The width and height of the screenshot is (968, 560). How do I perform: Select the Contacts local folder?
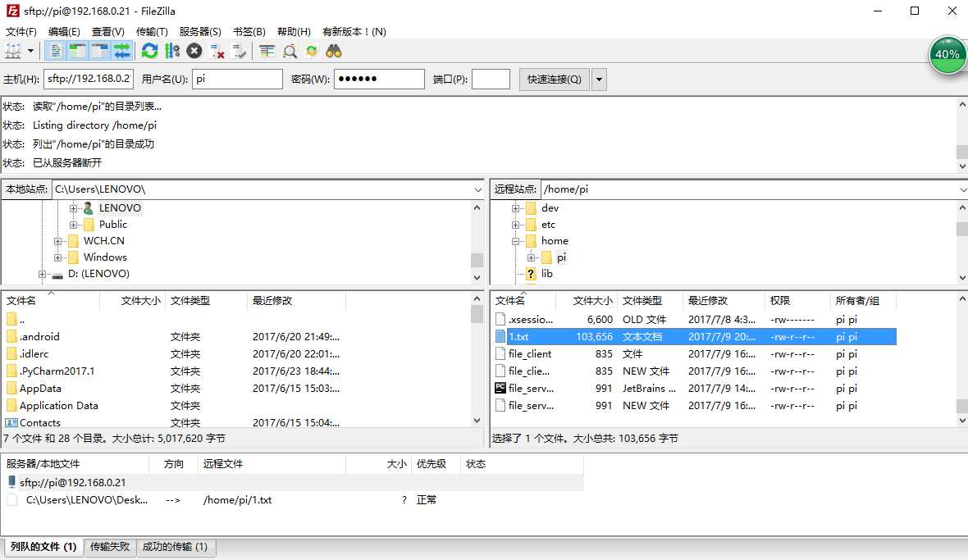tap(39, 422)
